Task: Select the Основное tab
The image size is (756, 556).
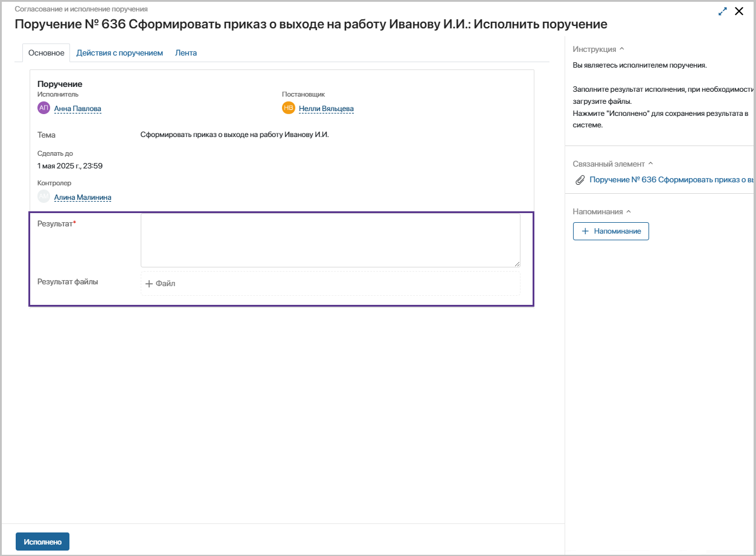Action: click(46, 53)
